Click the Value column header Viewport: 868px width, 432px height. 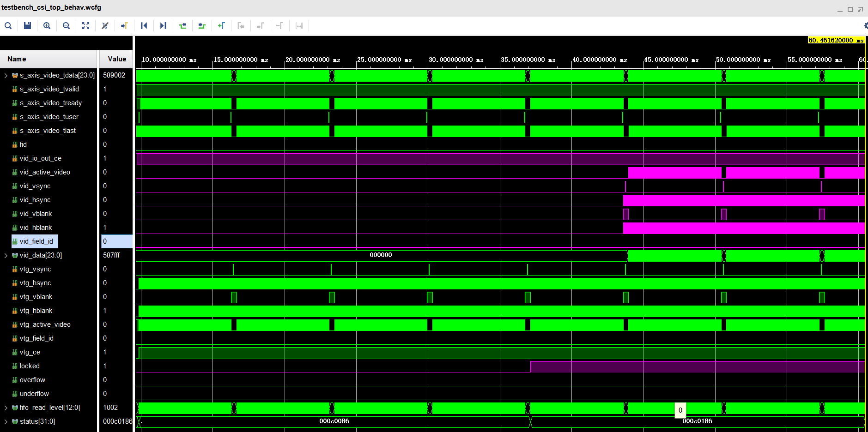pyautogui.click(x=116, y=59)
